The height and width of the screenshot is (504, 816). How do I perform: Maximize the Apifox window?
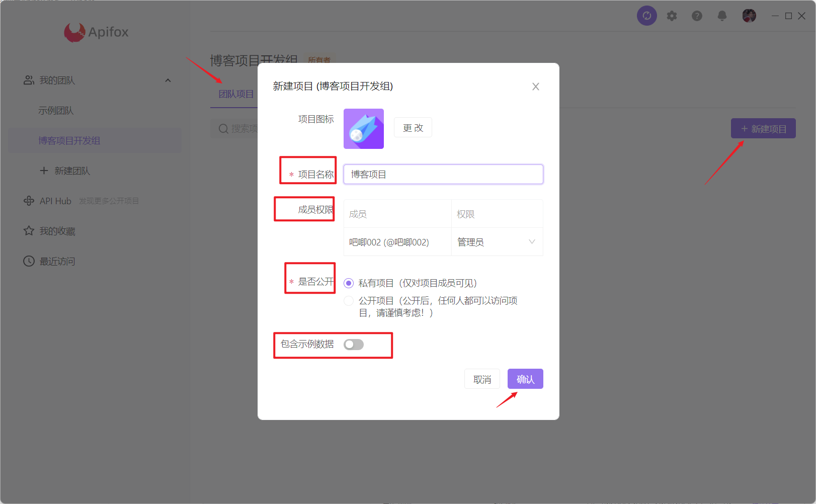tap(788, 16)
